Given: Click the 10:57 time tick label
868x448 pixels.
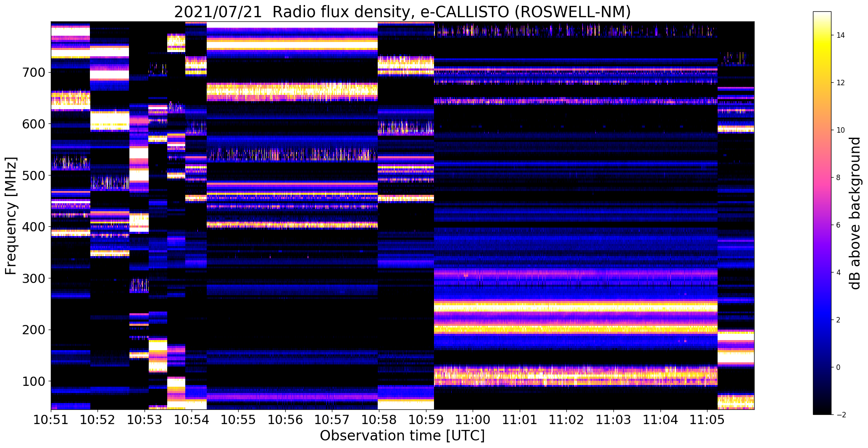Looking at the screenshot, I should (332, 420).
